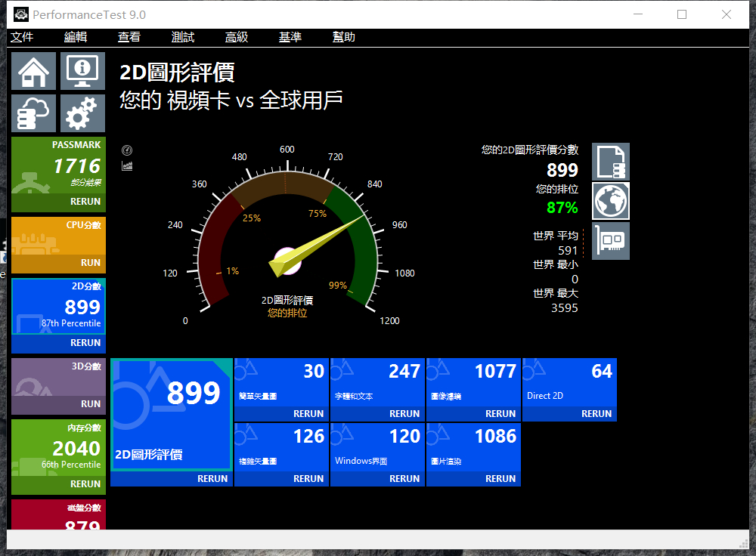Open the settings gears icon

point(82,113)
